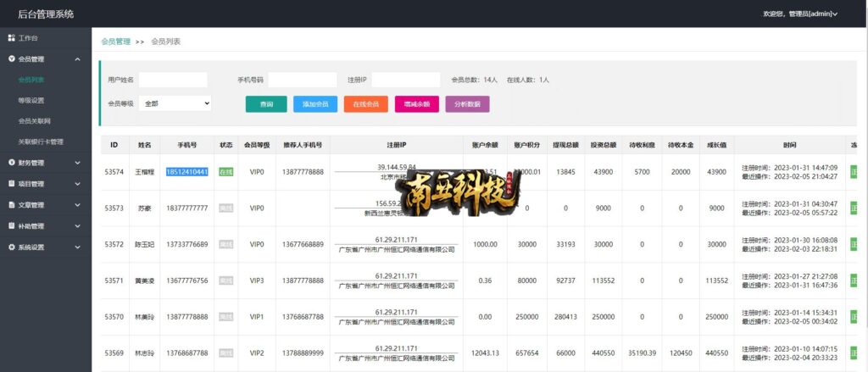Click the purple 分析数据 button
Screen dimensions: 868x372
467,104
